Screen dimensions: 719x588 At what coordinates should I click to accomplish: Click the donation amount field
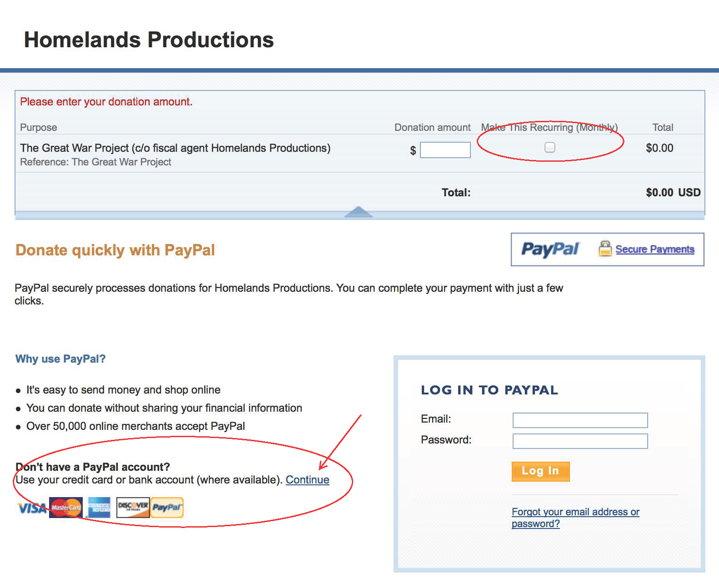tap(445, 150)
